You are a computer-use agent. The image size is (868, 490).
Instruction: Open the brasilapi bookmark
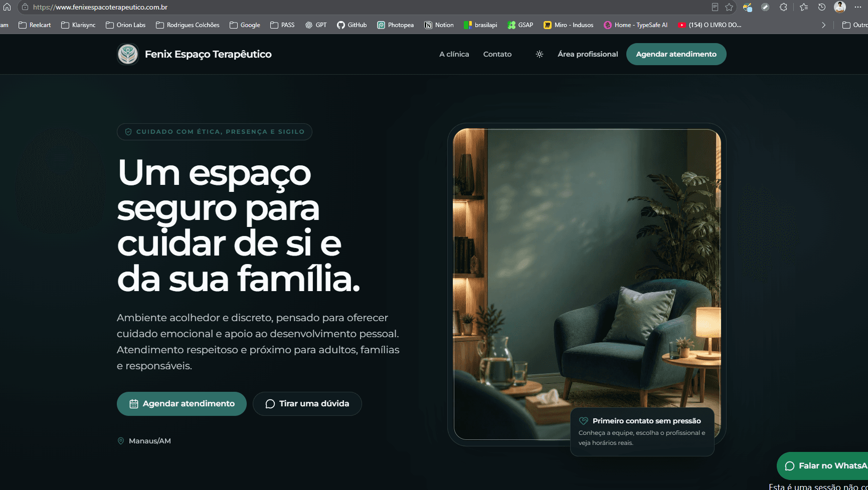point(481,25)
